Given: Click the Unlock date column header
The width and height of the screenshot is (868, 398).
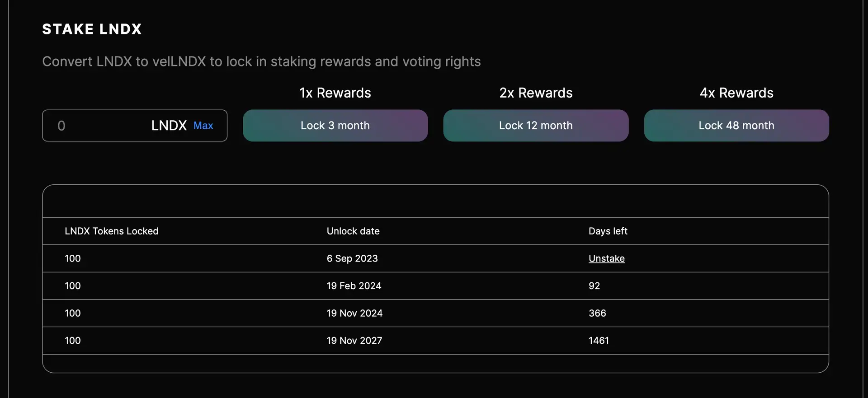Looking at the screenshot, I should [353, 231].
